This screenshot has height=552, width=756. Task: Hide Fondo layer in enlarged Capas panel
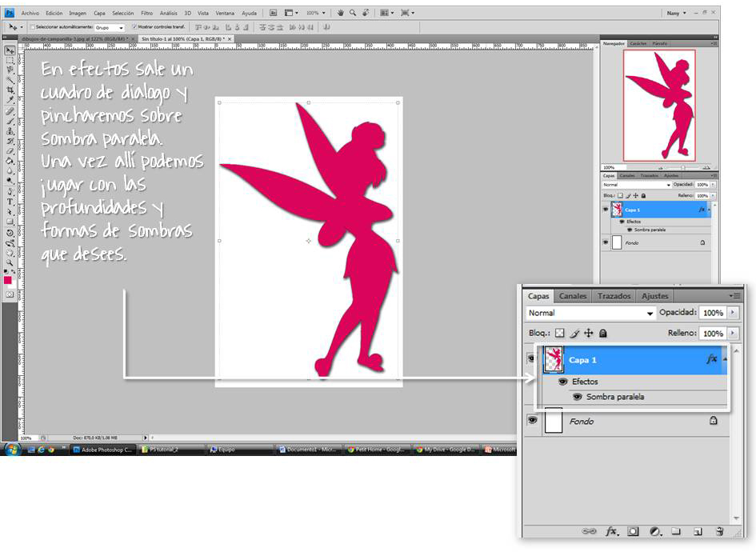point(532,420)
